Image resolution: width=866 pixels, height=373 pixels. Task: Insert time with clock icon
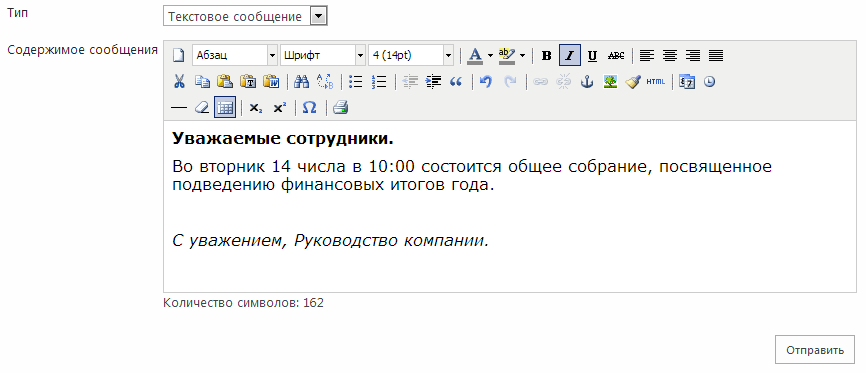(710, 82)
